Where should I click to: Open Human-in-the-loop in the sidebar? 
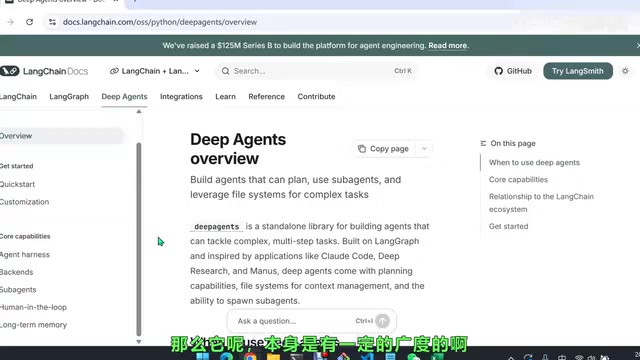tap(33, 307)
